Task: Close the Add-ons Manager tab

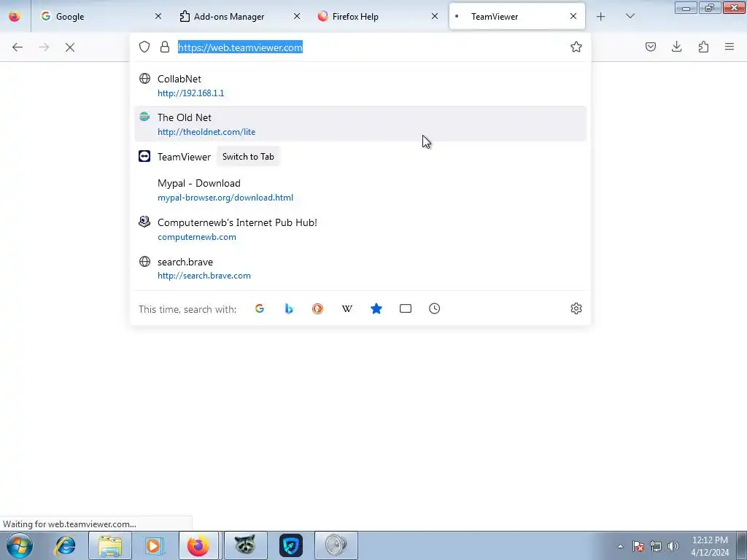Action: [x=297, y=16]
